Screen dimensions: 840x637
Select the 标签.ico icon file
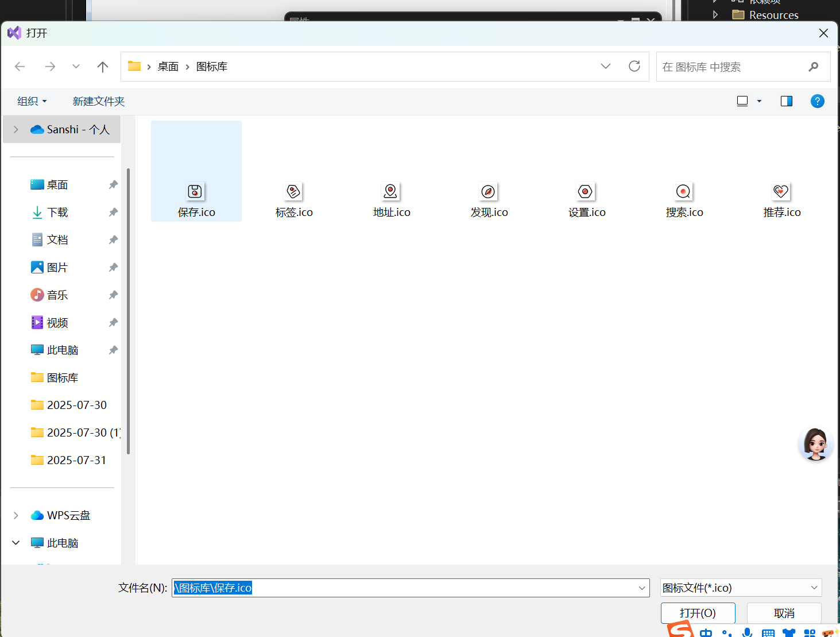[x=293, y=198]
